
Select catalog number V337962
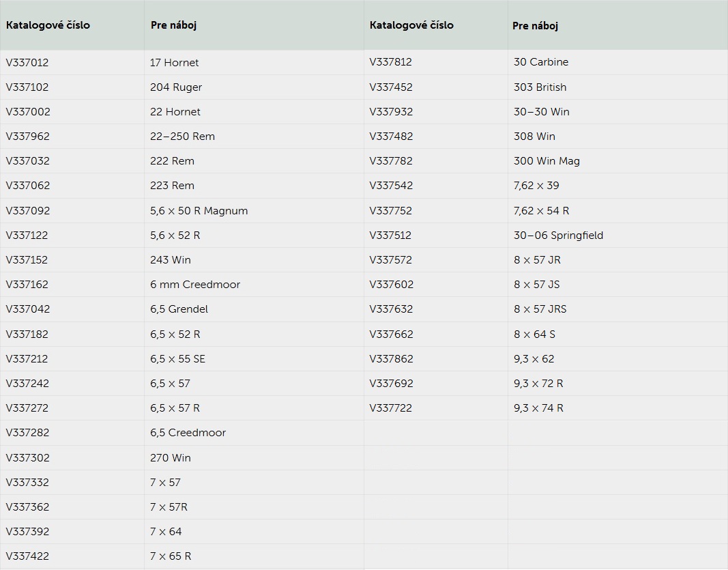(x=27, y=137)
